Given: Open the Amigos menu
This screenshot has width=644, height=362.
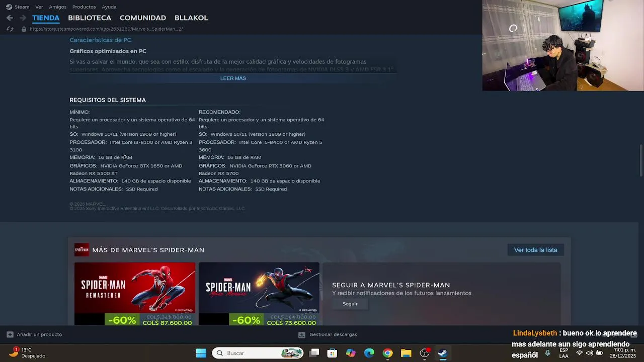Looking at the screenshot, I should 58,7.
